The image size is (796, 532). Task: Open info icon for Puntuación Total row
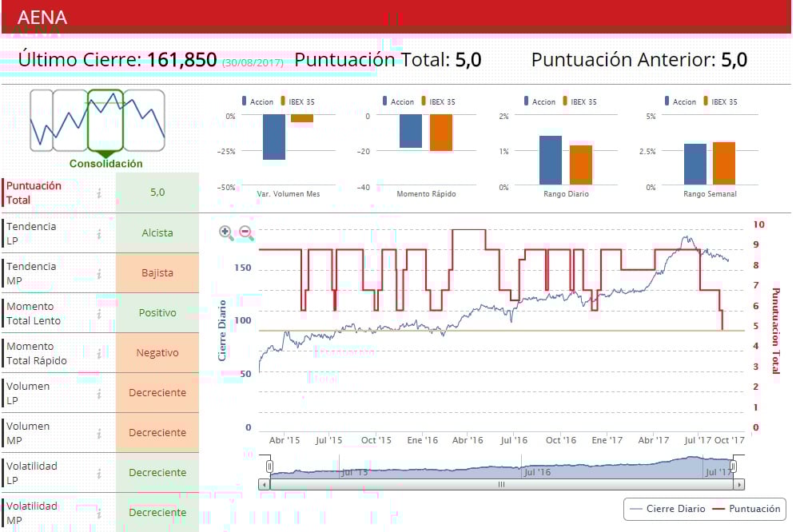[x=99, y=193]
